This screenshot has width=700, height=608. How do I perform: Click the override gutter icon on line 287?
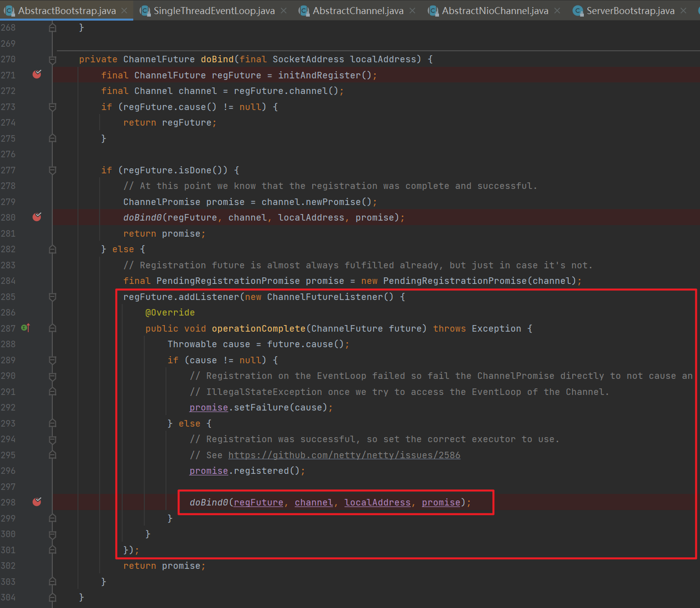pyautogui.click(x=26, y=328)
